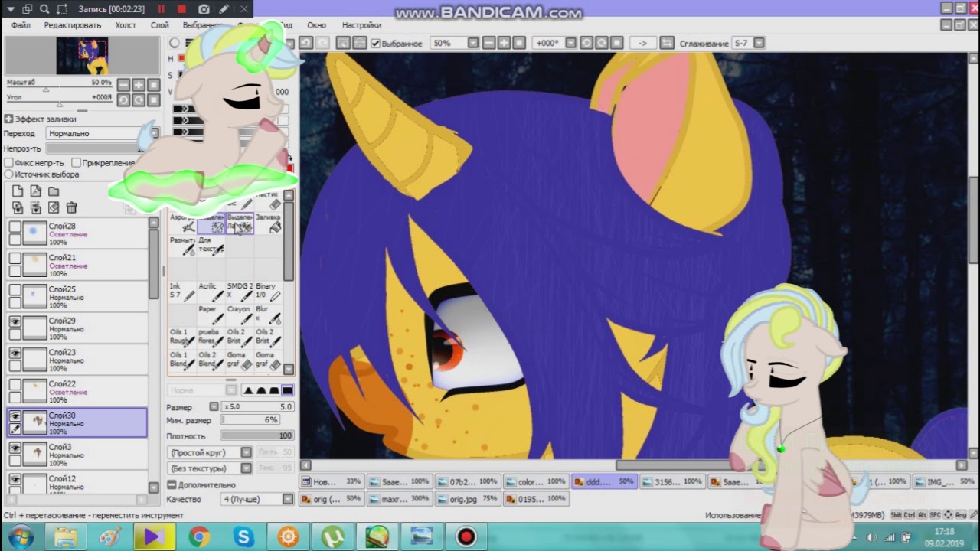Select the Acrilic brush tool
The width and height of the screenshot is (980, 551).
click(211, 292)
